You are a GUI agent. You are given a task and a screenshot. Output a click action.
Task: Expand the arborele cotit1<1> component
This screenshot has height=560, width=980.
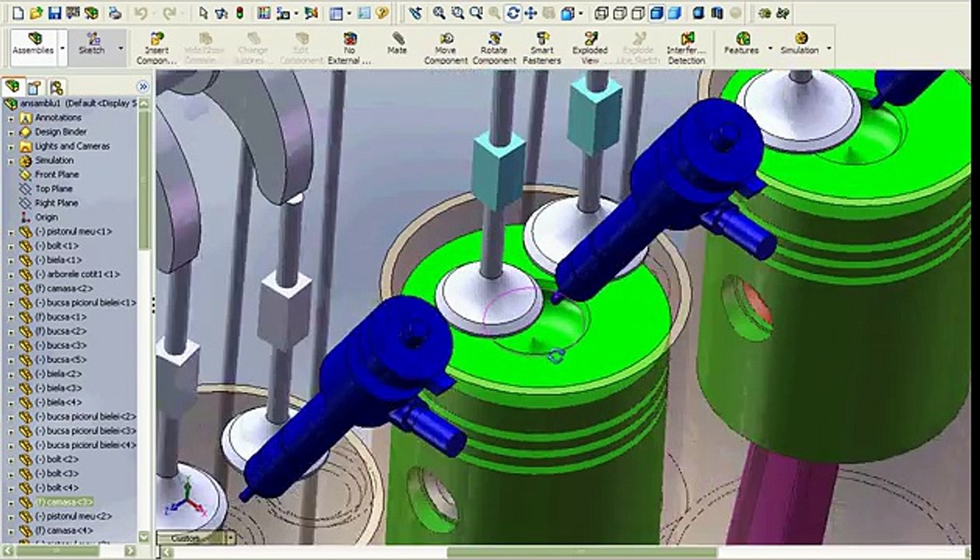11,275
